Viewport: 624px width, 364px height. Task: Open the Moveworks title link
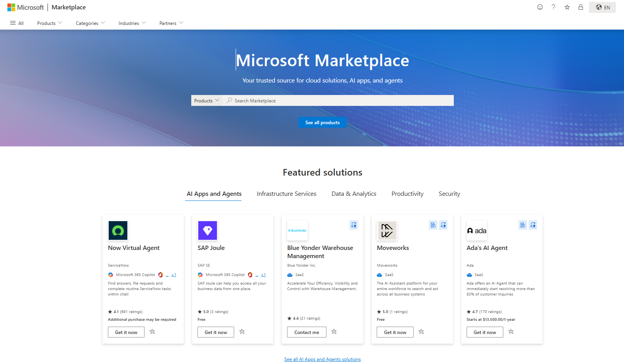pos(393,248)
